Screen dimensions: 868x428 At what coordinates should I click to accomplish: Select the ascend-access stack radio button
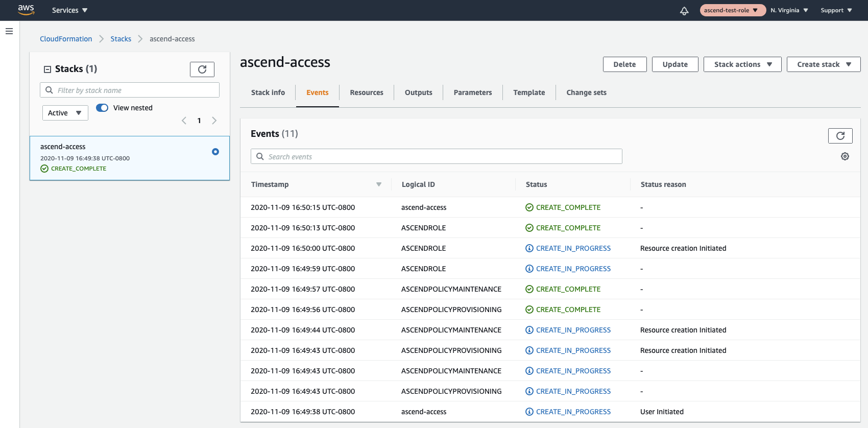215,152
